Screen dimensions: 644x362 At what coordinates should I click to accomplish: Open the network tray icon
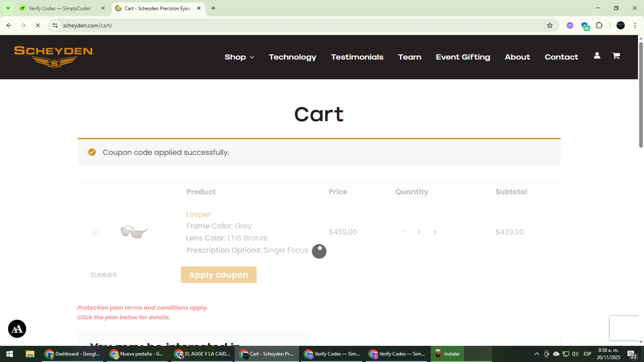[566, 354]
